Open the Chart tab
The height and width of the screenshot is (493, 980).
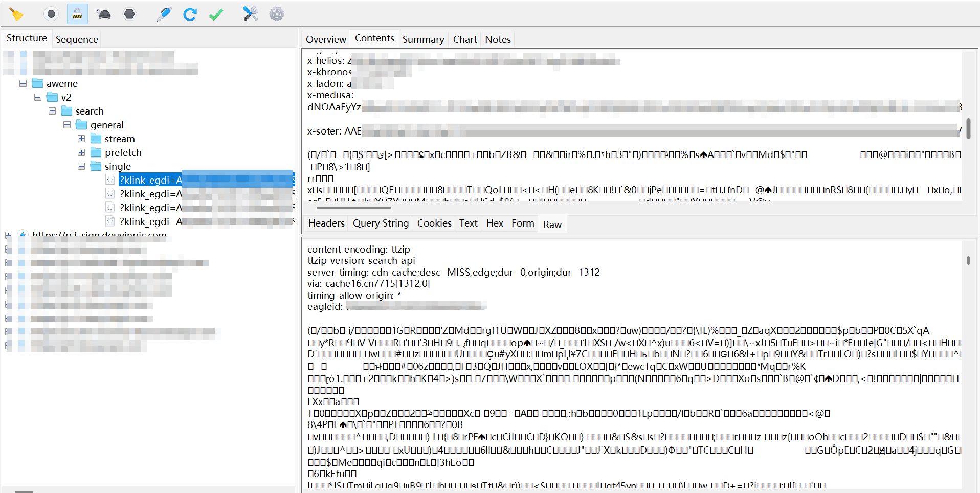coord(465,39)
